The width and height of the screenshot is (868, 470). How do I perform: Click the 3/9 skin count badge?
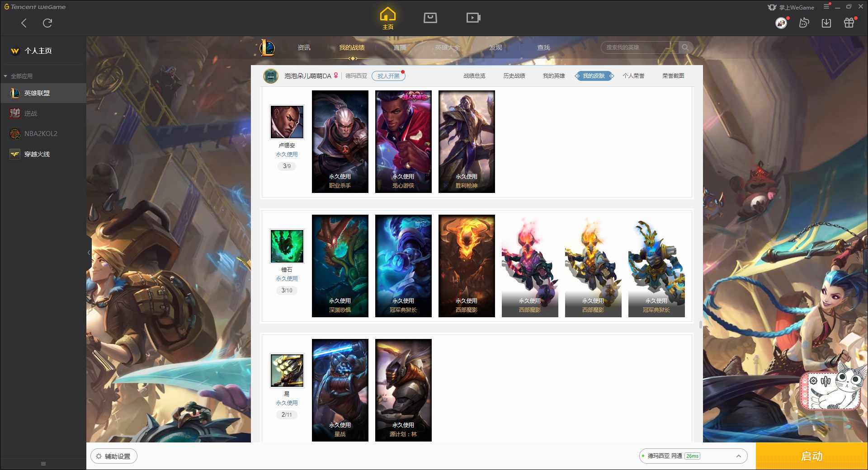click(287, 166)
